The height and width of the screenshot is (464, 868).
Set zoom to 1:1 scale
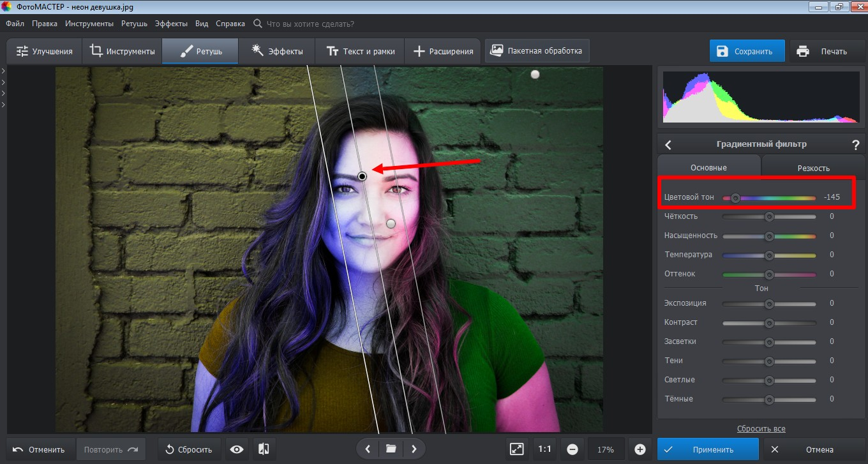544,449
